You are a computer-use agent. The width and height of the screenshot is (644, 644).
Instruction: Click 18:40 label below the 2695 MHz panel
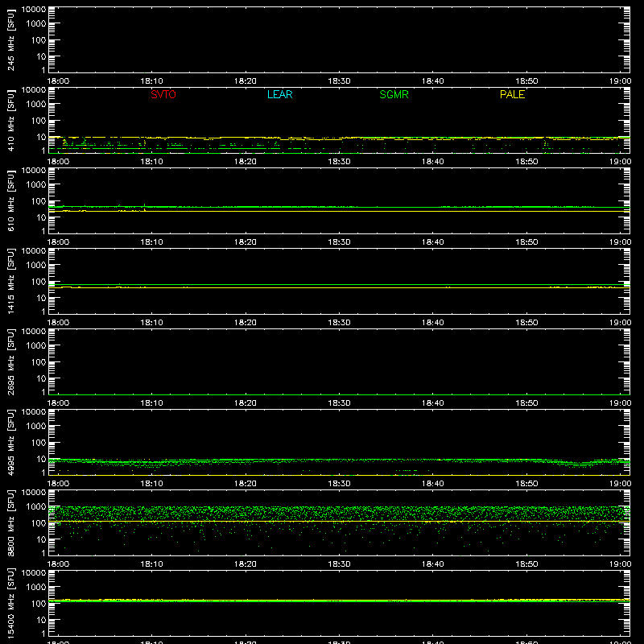coord(433,403)
